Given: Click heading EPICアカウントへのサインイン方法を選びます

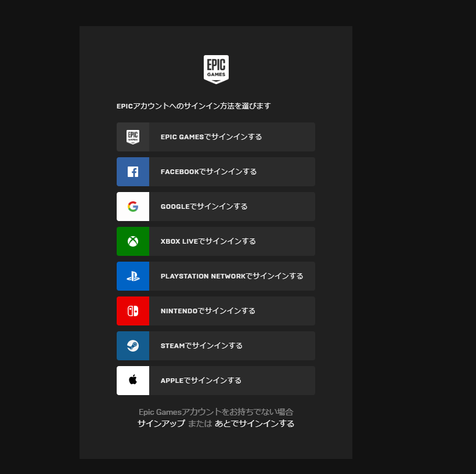Looking at the screenshot, I should coord(193,106).
